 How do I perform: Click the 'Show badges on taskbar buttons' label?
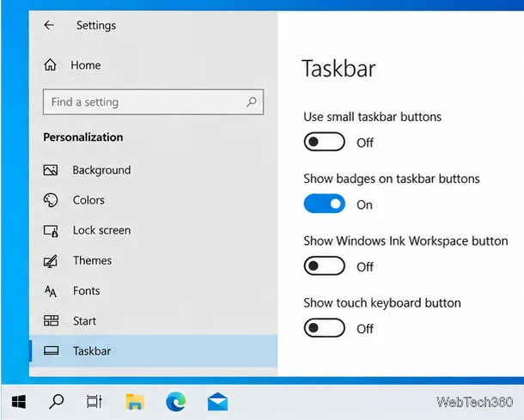(x=392, y=180)
